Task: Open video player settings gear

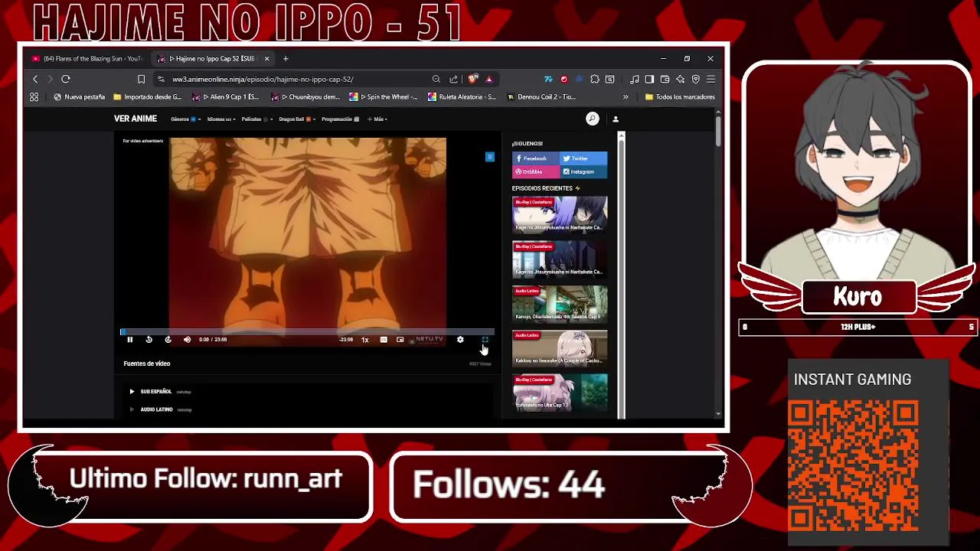Action: [460, 340]
